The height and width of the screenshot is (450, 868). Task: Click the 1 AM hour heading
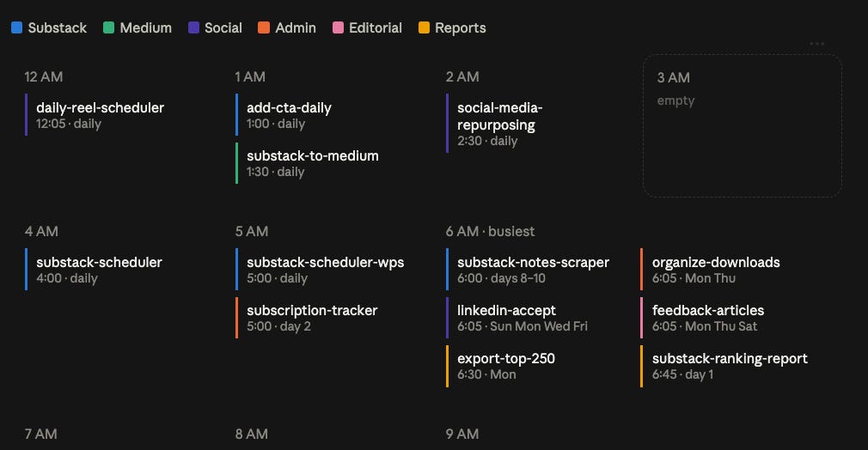click(250, 77)
